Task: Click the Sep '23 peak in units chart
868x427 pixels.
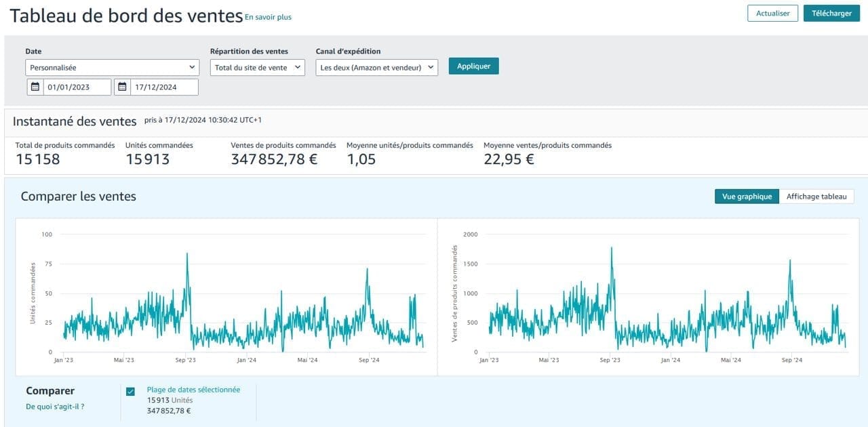Action: click(186, 255)
